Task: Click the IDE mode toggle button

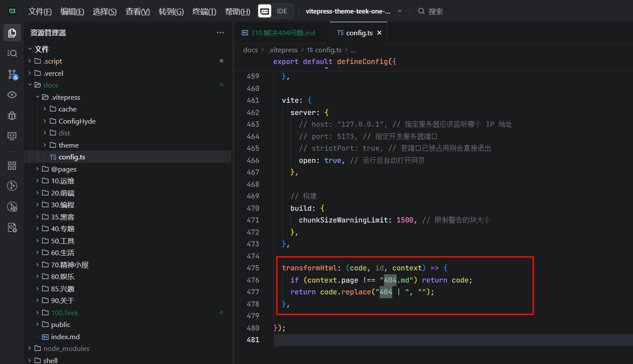Action: click(276, 11)
